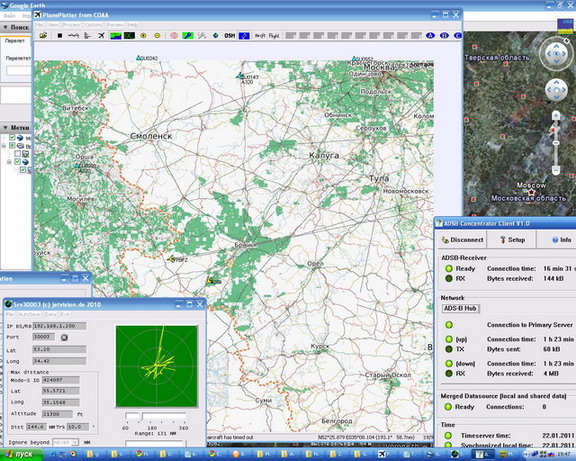Click the blue circle B button in toolbar
Viewport: 576px width, 461px height.
tap(444, 36)
